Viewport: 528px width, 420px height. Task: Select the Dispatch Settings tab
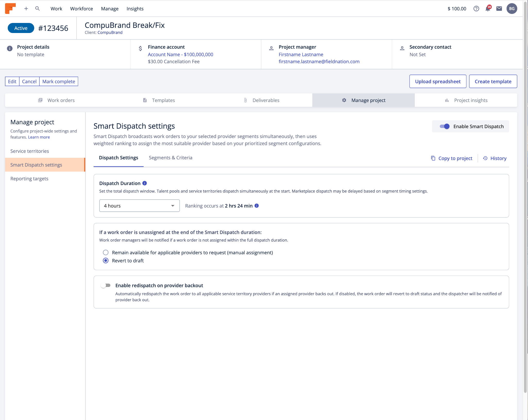[x=119, y=158]
